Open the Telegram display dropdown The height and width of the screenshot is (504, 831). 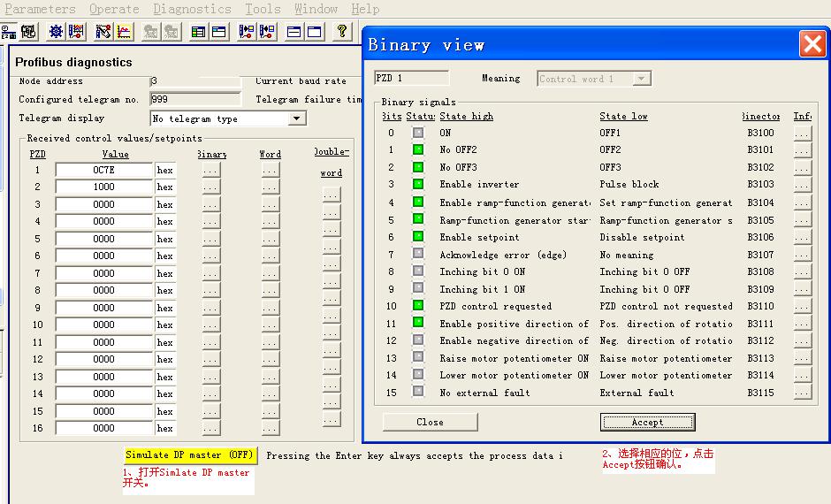tap(297, 118)
